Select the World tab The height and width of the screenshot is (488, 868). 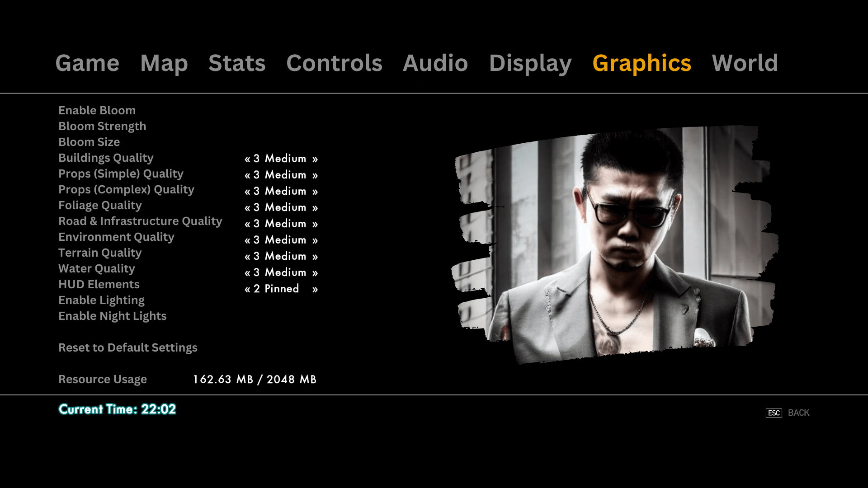click(x=745, y=63)
